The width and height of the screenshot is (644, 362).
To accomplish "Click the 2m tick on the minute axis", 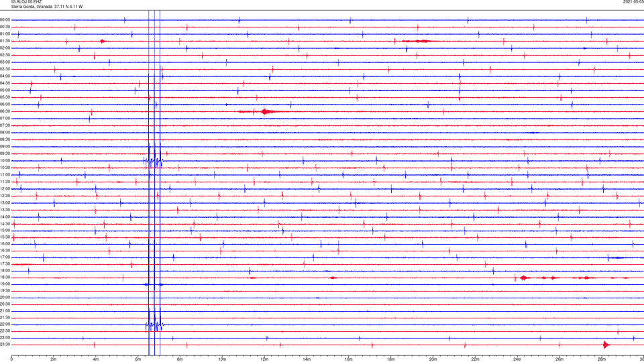I will coord(54,359).
